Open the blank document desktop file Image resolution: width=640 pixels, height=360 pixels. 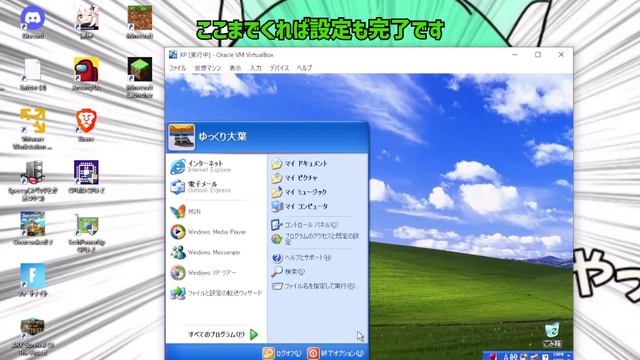point(33,74)
